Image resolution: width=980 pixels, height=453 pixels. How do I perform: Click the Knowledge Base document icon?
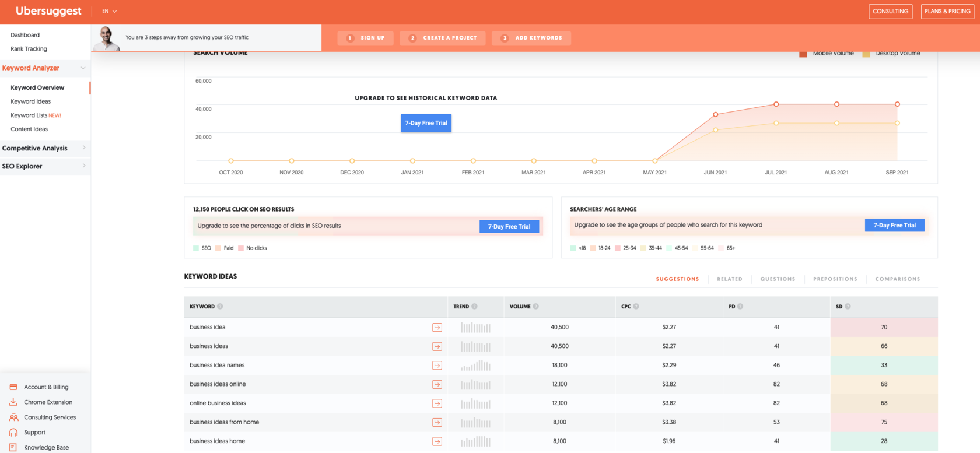pyautogui.click(x=13, y=448)
